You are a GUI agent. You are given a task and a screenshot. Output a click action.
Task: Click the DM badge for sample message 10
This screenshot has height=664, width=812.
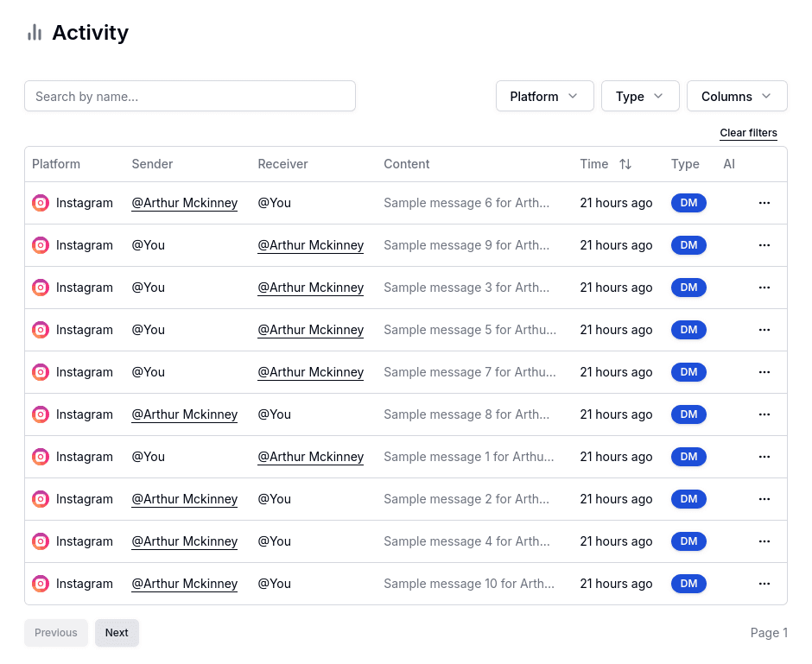coord(688,584)
